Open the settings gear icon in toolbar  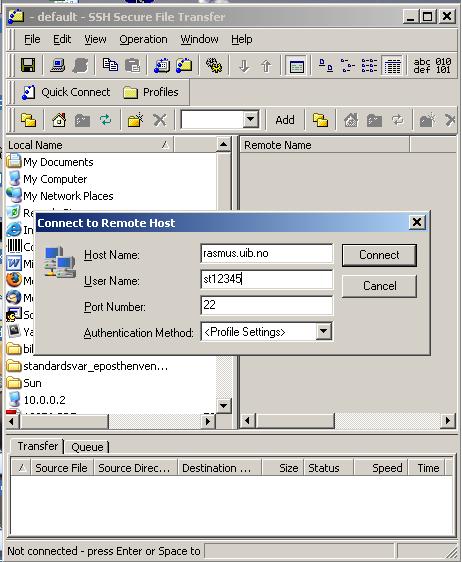214,66
